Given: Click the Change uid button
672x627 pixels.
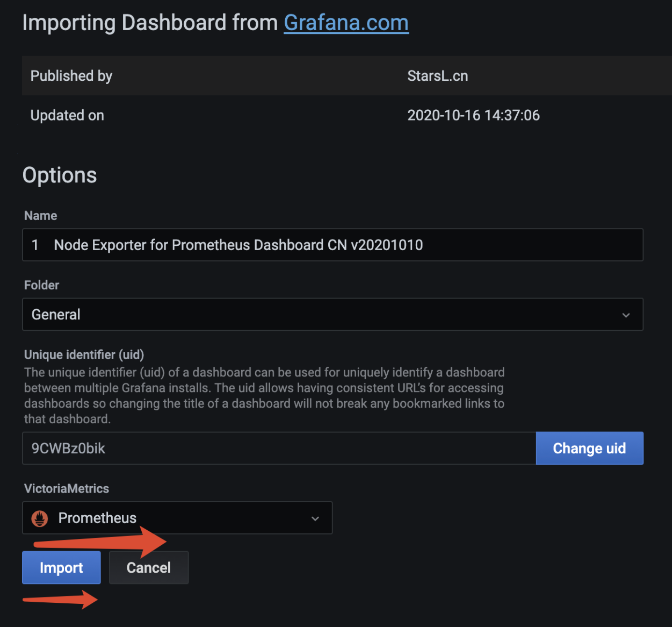Looking at the screenshot, I should tap(589, 448).
